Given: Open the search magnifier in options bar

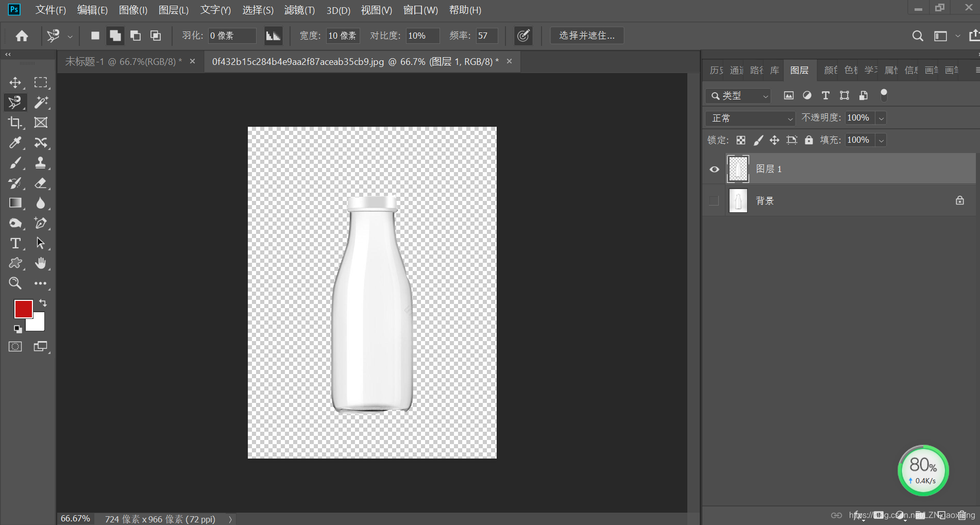Looking at the screenshot, I should pos(918,36).
